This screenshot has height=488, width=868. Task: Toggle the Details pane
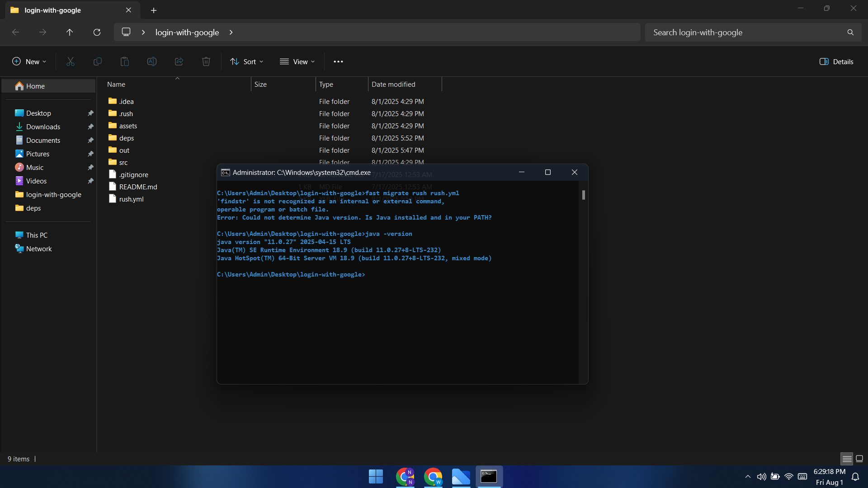tap(836, 61)
